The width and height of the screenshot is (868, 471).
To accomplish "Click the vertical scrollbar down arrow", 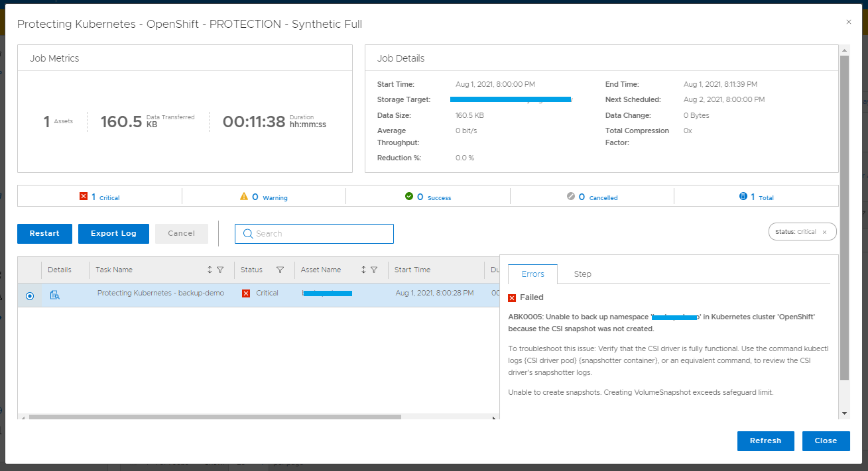I will click(844, 413).
